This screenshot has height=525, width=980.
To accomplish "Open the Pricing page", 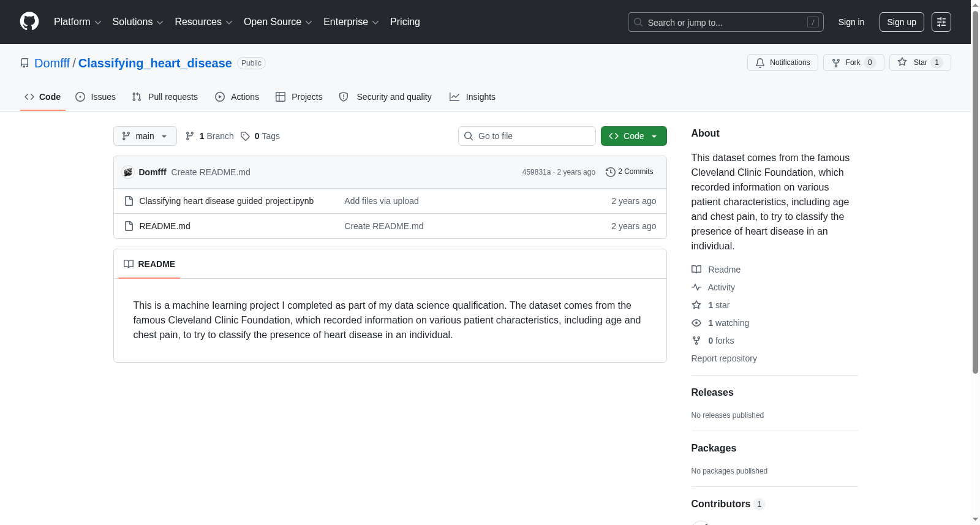I will coord(405,22).
